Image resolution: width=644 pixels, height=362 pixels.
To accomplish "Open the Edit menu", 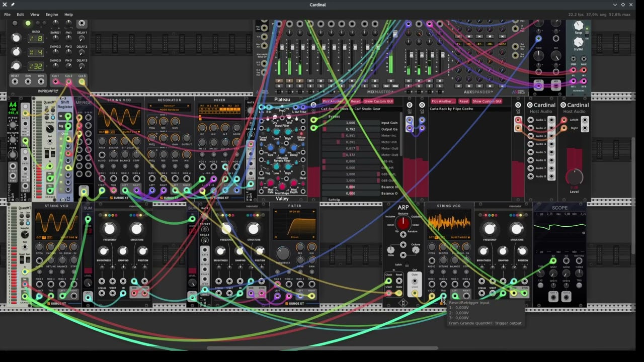I will 20,15.
